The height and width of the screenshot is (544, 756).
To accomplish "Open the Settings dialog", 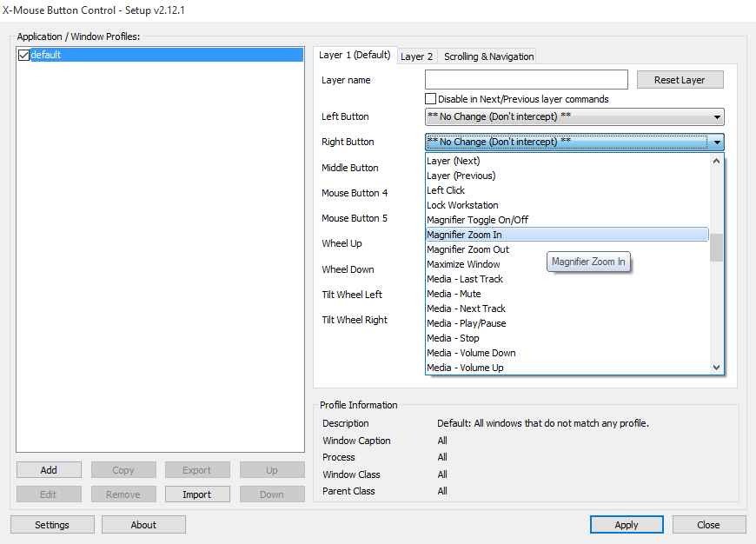I will (x=52, y=525).
